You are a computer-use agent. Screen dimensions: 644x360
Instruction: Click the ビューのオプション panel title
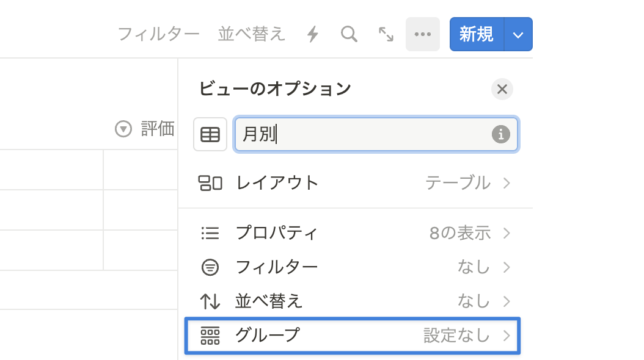tap(275, 88)
